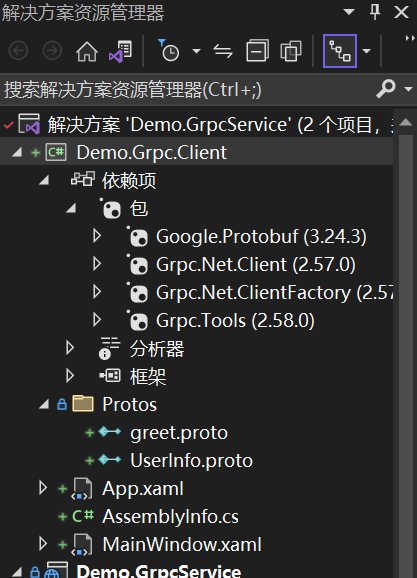
Task: Expand the Google.Protobuf (3.24.3) package
Action: coord(97,236)
